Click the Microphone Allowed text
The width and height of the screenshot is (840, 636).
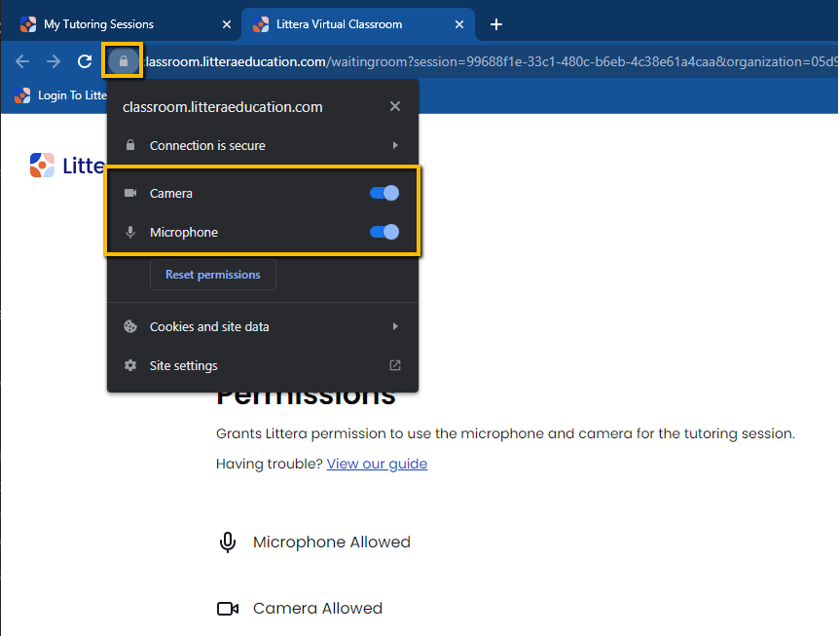(x=332, y=542)
